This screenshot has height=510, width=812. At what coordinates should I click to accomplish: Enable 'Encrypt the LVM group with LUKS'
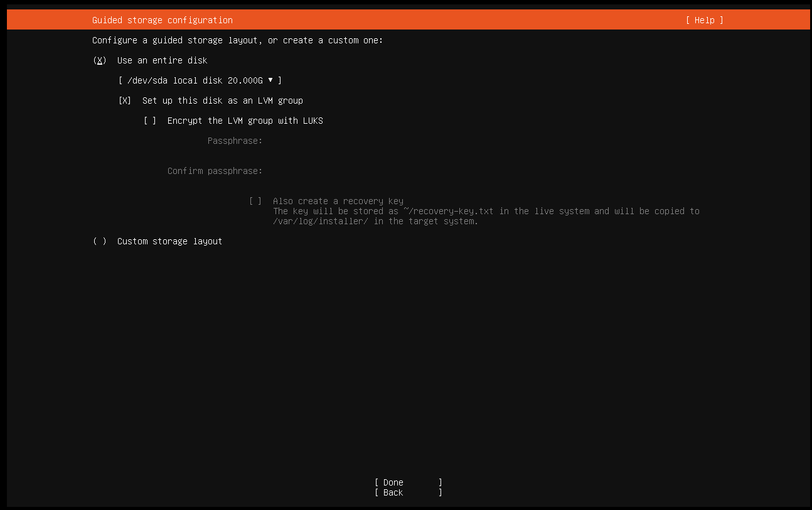(150, 121)
